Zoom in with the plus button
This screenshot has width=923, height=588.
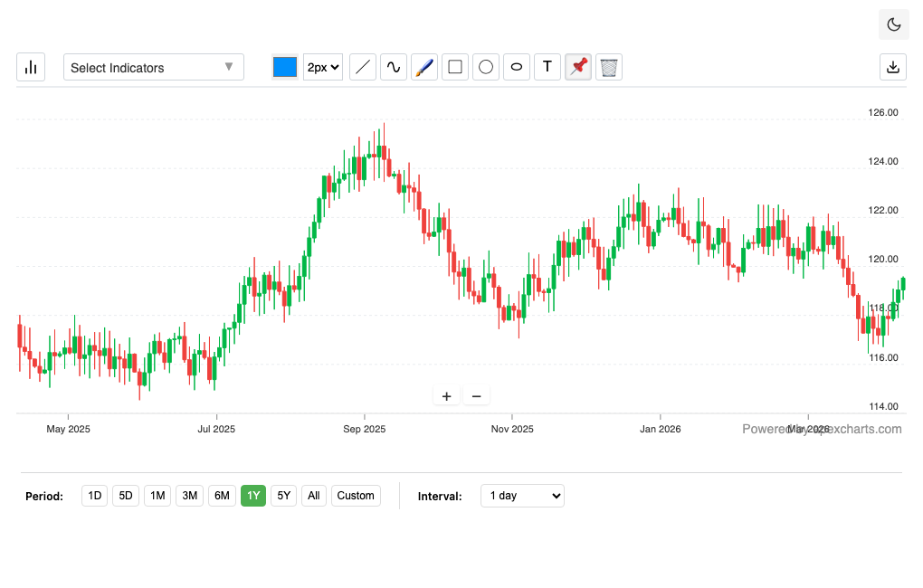coord(446,395)
